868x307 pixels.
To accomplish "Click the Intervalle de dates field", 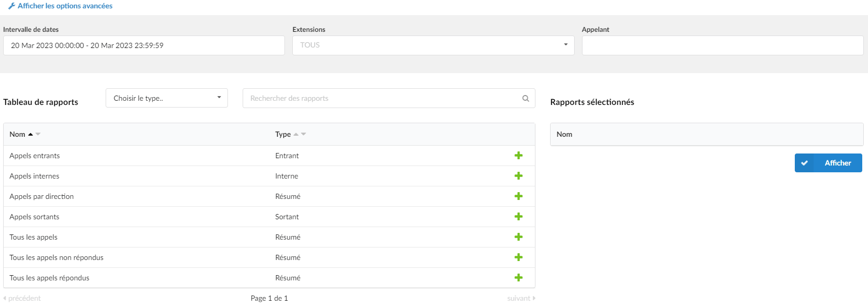I will click(x=144, y=45).
